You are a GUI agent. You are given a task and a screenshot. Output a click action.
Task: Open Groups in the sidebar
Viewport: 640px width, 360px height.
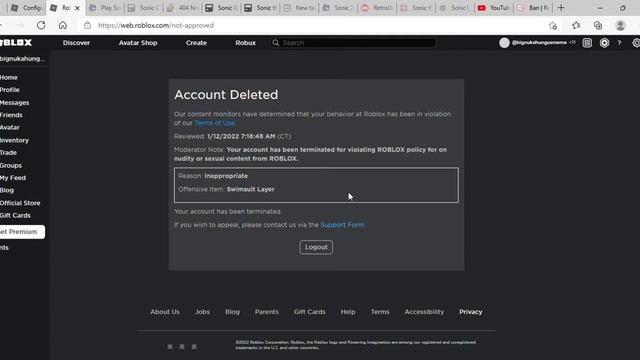tap(11, 165)
